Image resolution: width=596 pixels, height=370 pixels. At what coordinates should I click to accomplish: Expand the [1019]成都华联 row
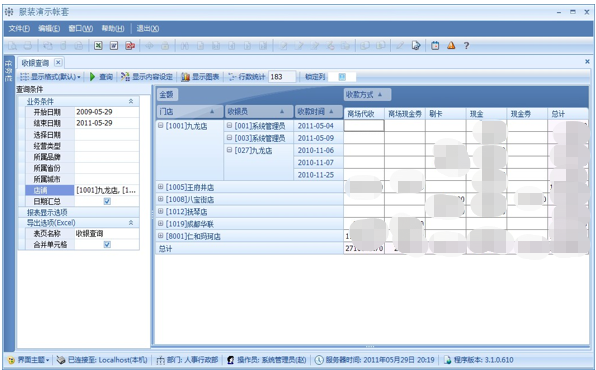pyautogui.click(x=160, y=223)
